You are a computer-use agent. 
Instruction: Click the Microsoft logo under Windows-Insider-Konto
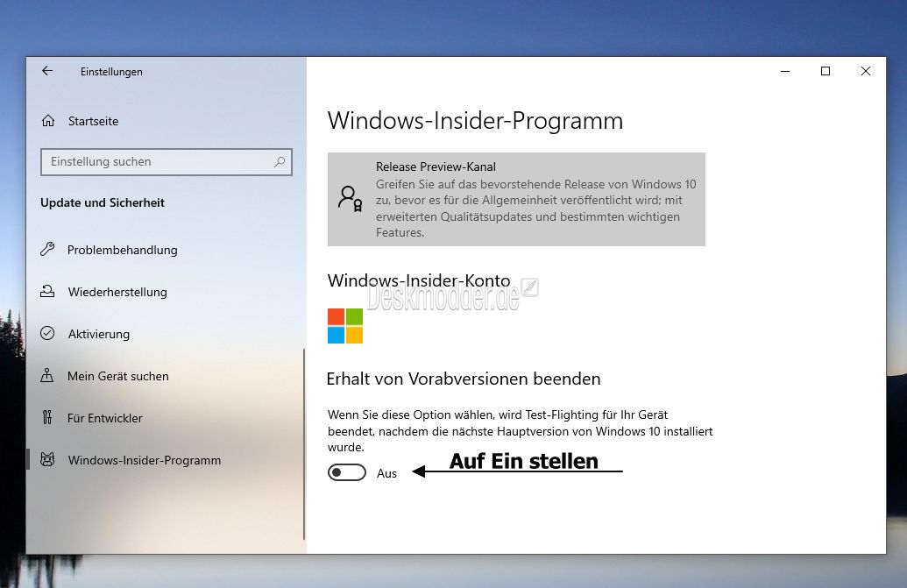pyautogui.click(x=345, y=326)
